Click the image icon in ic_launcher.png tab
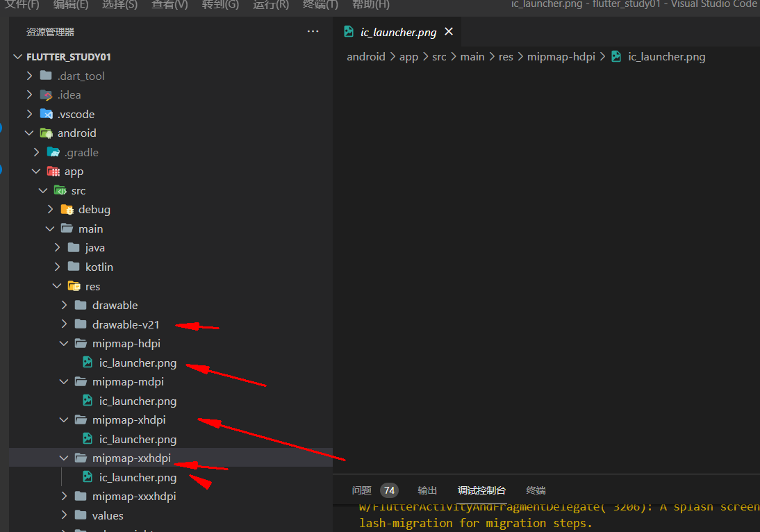760x532 pixels. click(x=349, y=31)
